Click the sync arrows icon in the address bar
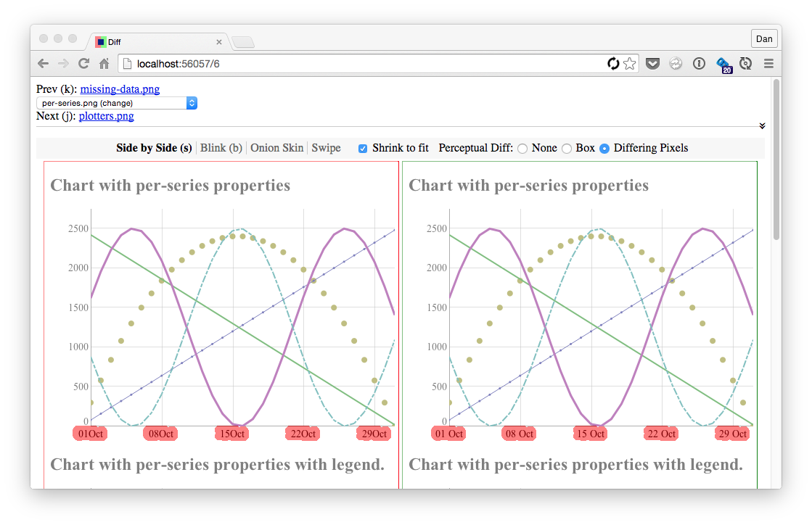This screenshot has width=812, height=525. pos(613,64)
